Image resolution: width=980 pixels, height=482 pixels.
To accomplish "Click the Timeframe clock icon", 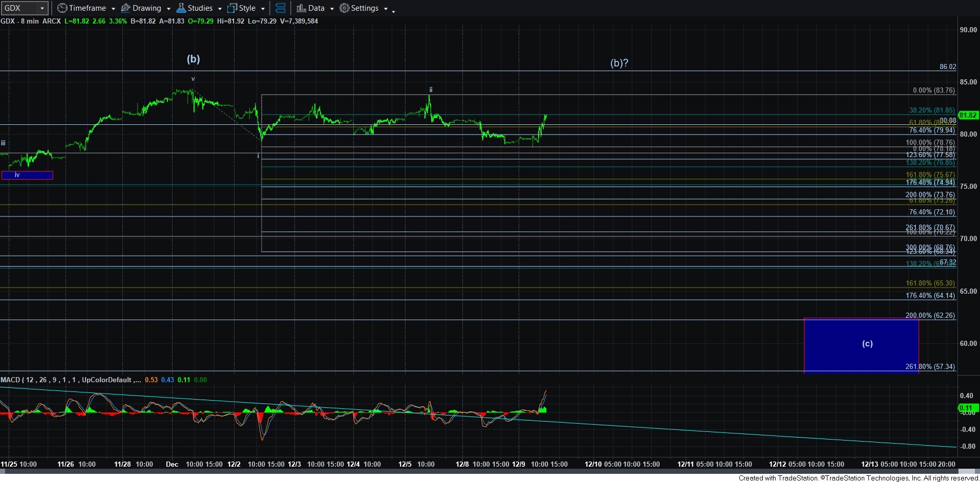I will 62,8.
